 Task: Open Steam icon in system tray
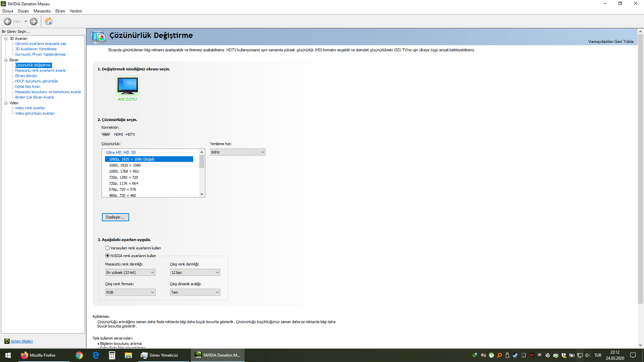[x=515, y=355]
